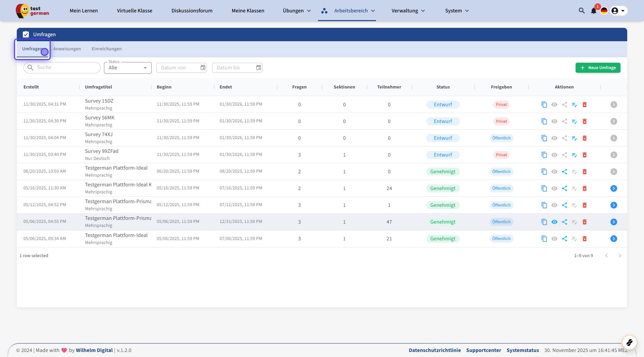Screen dimensions: 644x357
Task: Switch to the Anweisungen tab
Action: [x=67, y=49]
